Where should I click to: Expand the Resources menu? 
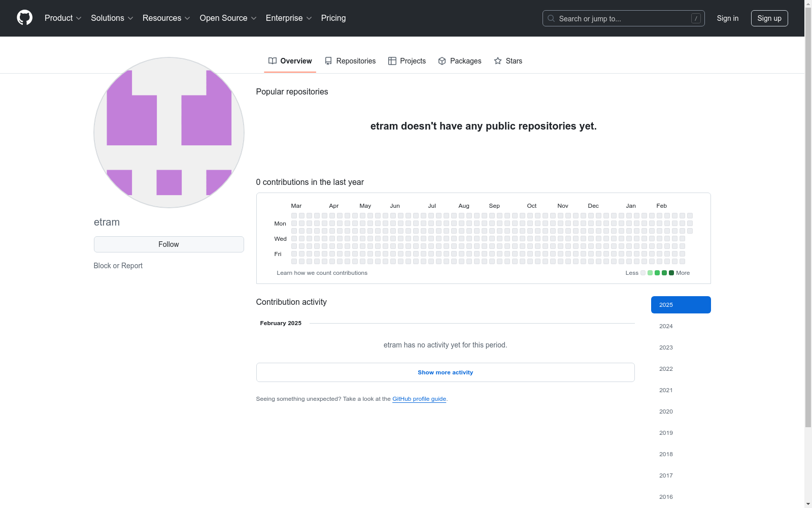point(166,18)
